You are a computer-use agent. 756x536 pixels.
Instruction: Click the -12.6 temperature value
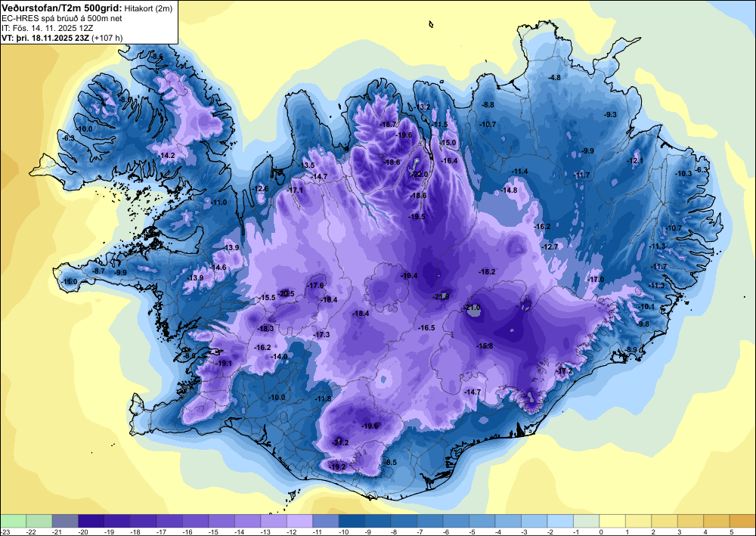(x=260, y=188)
